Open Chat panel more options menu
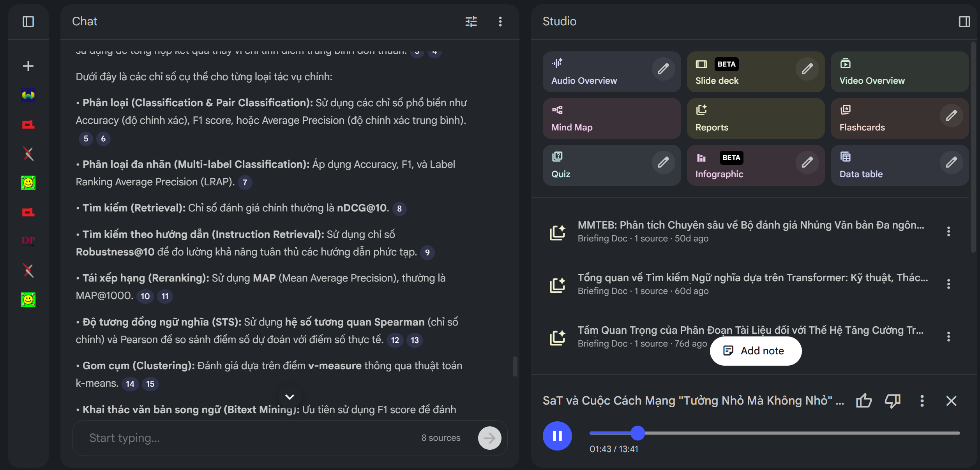Screen dimensions: 980x470 click(x=500, y=21)
